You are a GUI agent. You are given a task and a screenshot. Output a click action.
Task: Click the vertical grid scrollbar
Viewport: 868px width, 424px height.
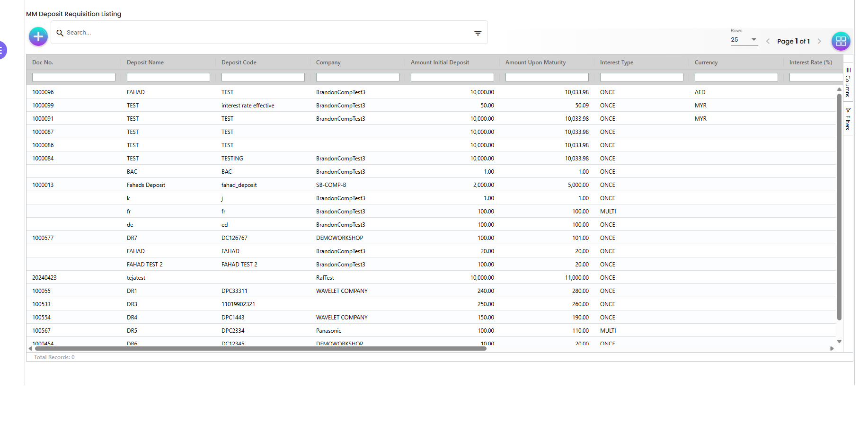click(x=839, y=207)
